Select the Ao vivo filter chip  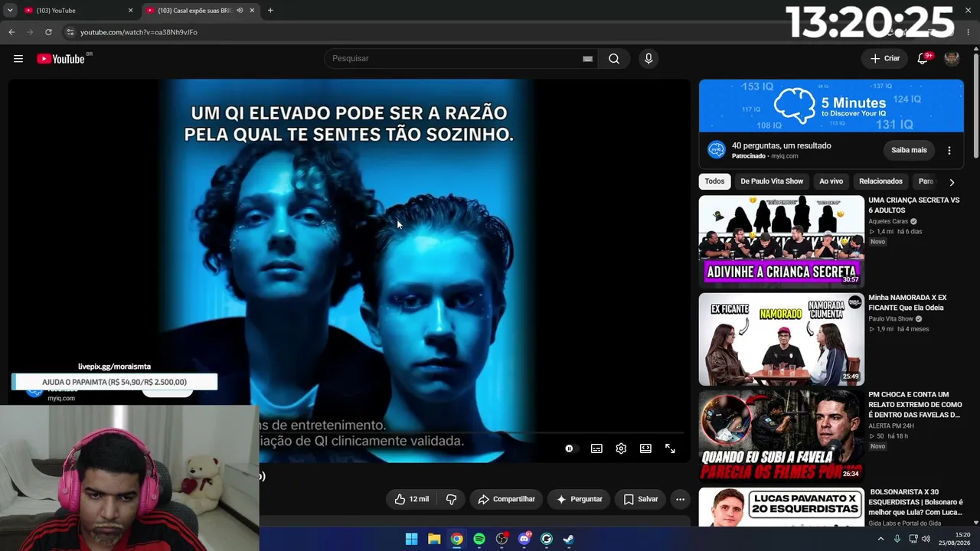tap(831, 181)
